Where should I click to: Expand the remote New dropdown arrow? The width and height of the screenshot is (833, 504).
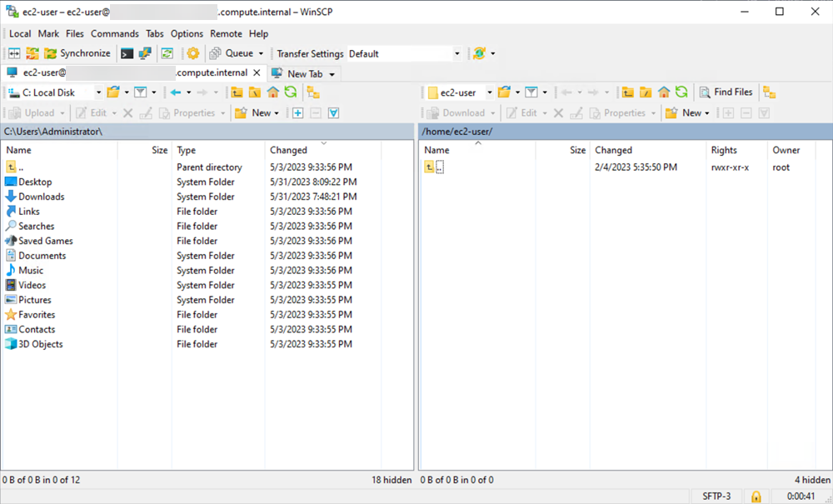[707, 113]
